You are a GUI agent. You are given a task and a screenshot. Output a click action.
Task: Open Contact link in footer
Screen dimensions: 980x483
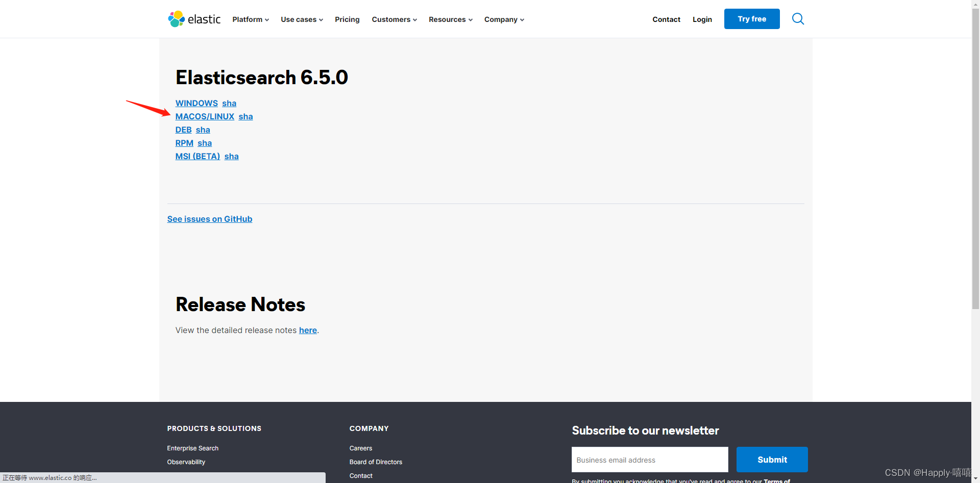click(x=361, y=476)
